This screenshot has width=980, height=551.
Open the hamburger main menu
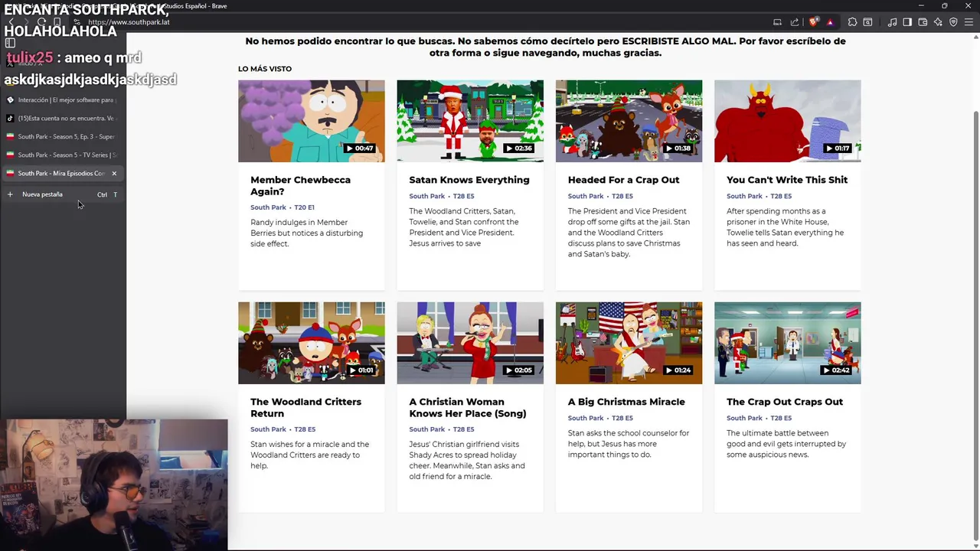[969, 22]
